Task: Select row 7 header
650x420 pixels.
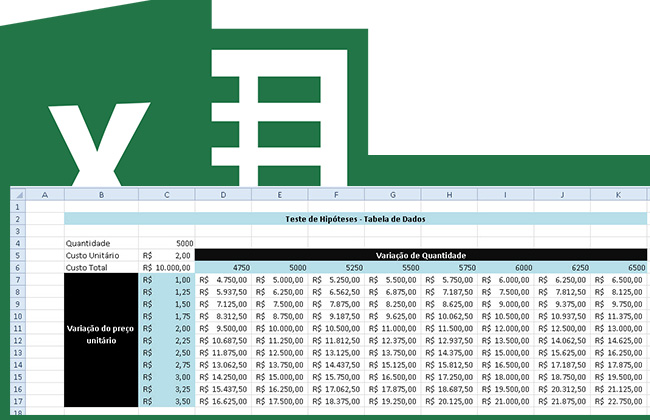Action: [x=18, y=280]
